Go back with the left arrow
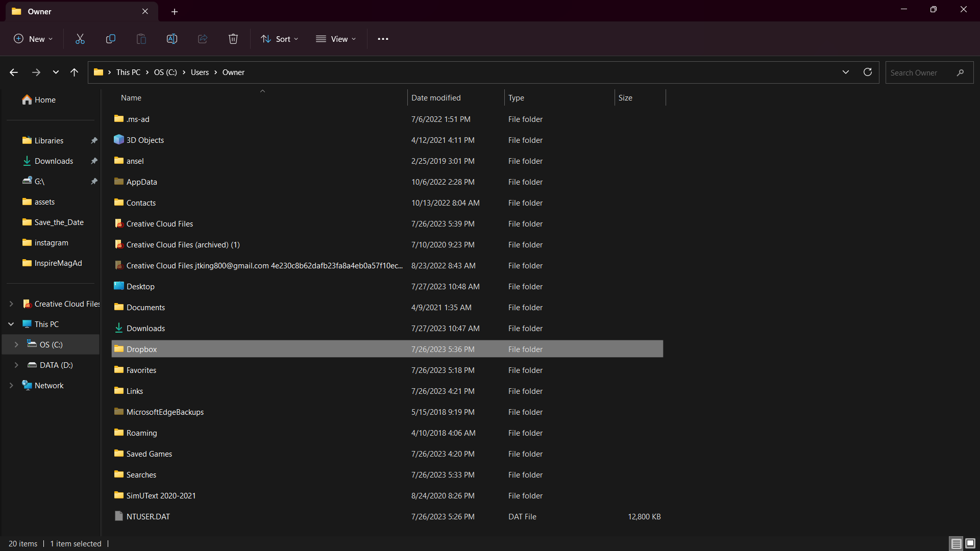980x551 pixels. click(14, 72)
